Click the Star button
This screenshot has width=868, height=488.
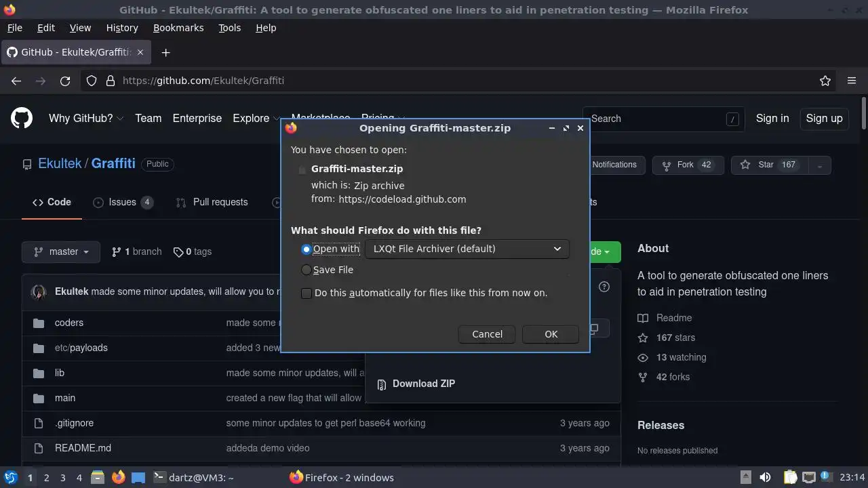tap(770, 165)
